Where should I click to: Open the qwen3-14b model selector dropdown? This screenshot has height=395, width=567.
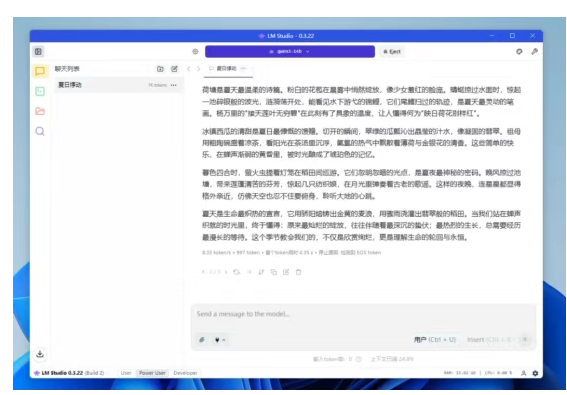point(290,51)
